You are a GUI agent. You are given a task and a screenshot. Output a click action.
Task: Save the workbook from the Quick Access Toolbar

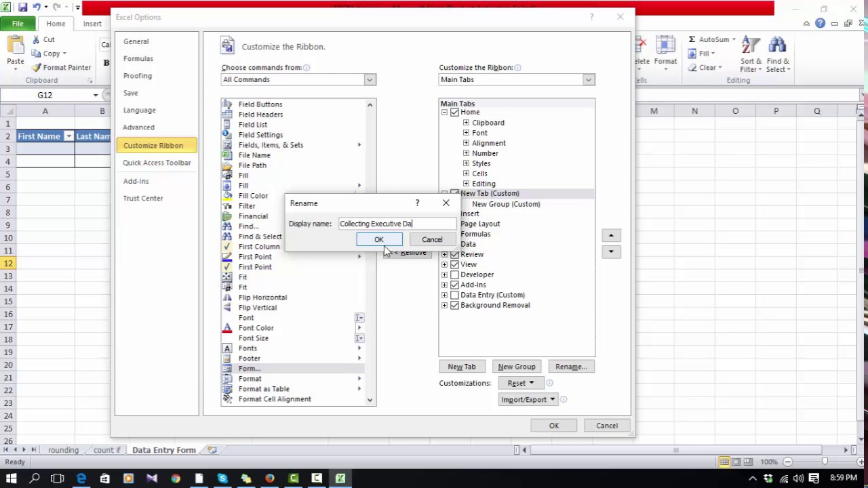(22, 7)
